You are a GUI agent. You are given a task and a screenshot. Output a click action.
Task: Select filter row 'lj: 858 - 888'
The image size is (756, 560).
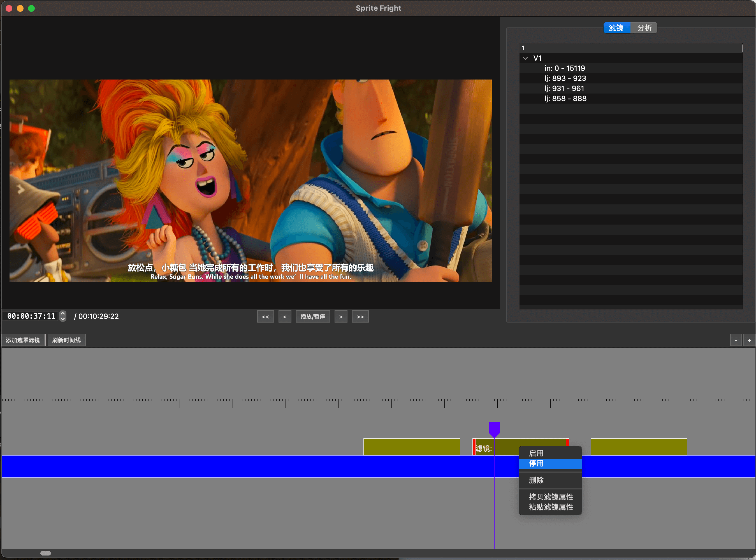click(x=631, y=99)
